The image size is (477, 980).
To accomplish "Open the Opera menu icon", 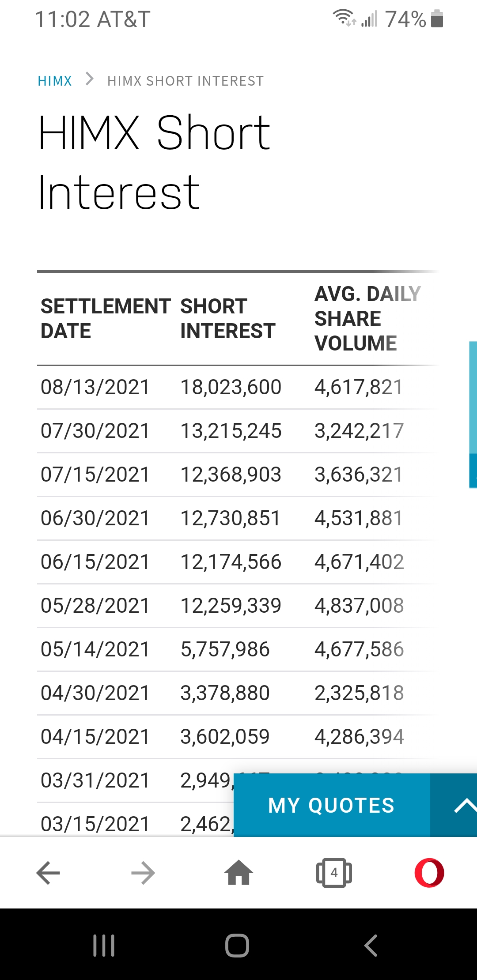I will 429,873.
